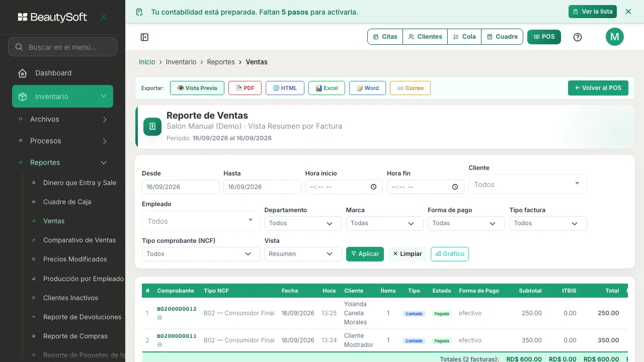Open Cuadre from the top toolbar

[x=502, y=37]
